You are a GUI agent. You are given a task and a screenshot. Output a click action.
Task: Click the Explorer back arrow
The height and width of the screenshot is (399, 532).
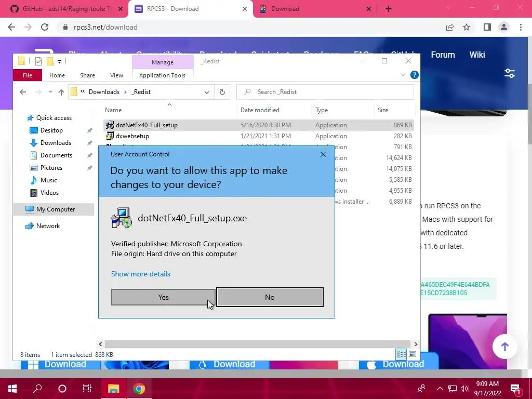pyautogui.click(x=23, y=92)
